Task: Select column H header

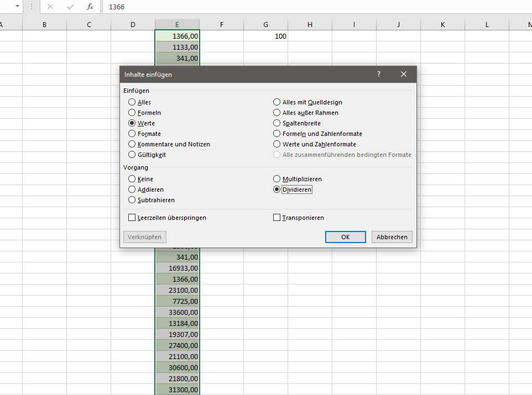Action: point(310,24)
